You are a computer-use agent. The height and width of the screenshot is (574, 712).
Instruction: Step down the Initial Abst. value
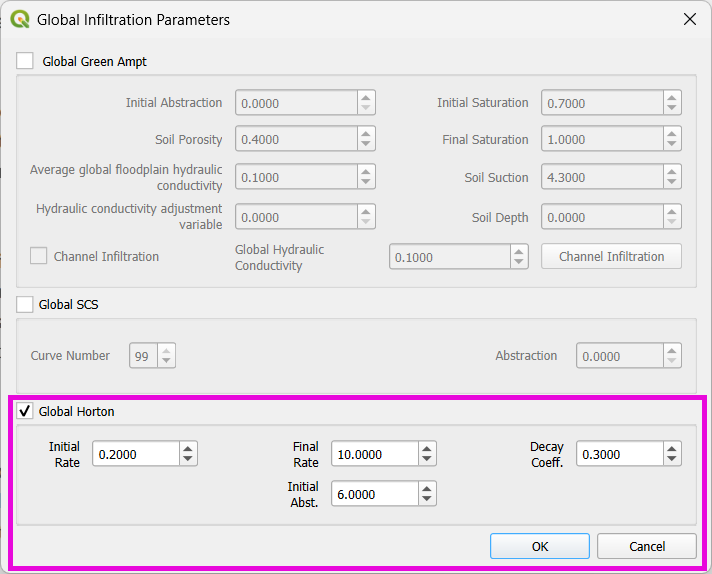pos(427,499)
